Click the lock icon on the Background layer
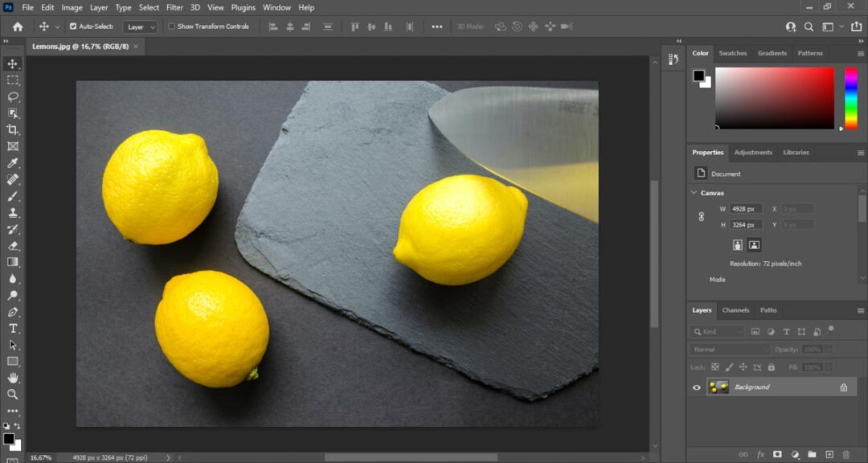Image resolution: width=868 pixels, height=463 pixels. point(843,387)
